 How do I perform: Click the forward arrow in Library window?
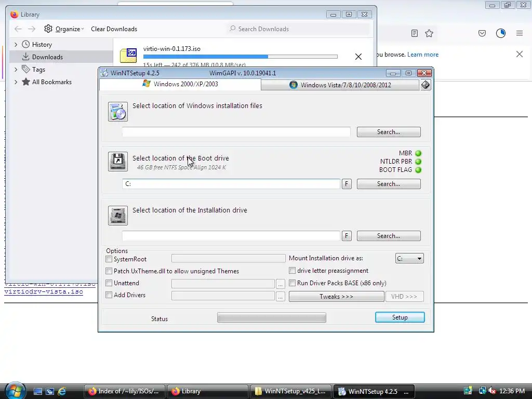[32, 29]
